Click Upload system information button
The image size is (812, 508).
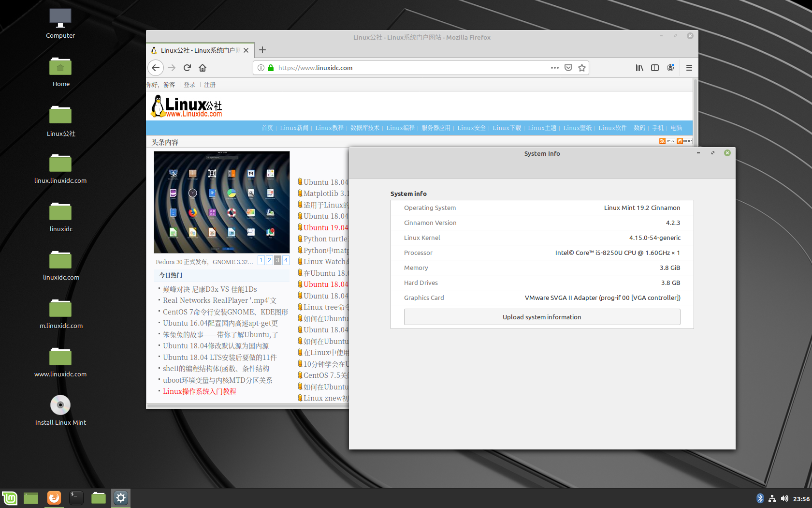click(542, 317)
